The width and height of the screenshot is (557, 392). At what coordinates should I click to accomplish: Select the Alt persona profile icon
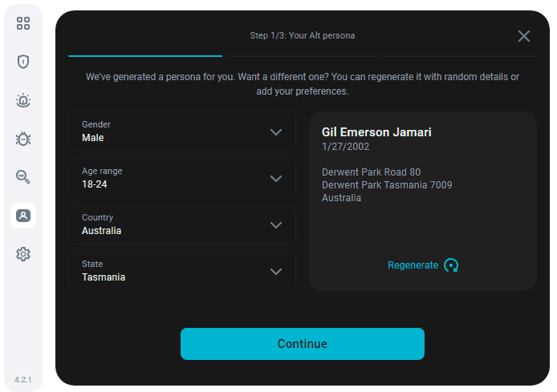23,216
